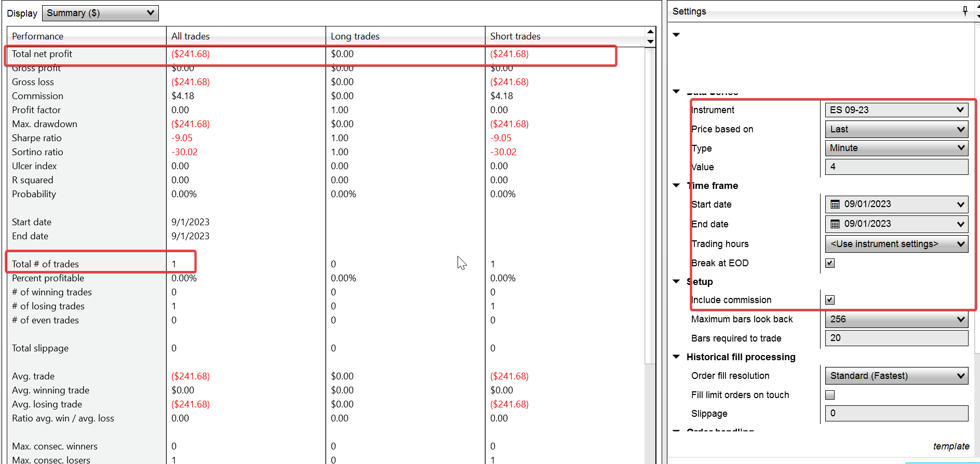Click the Start date row label in the grid
The image size is (980, 464).
[x=32, y=222]
